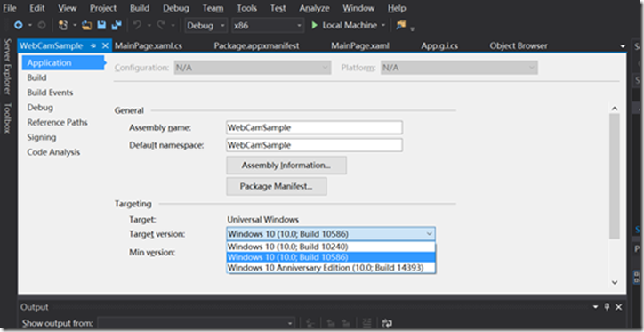The width and height of the screenshot is (644, 332).
Task: Open the Target version combo box
Action: point(331,234)
